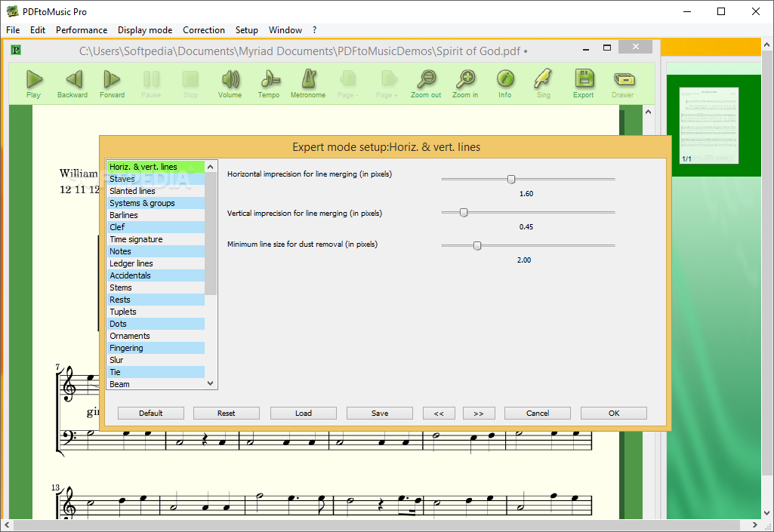Open the Info icon

point(505,79)
